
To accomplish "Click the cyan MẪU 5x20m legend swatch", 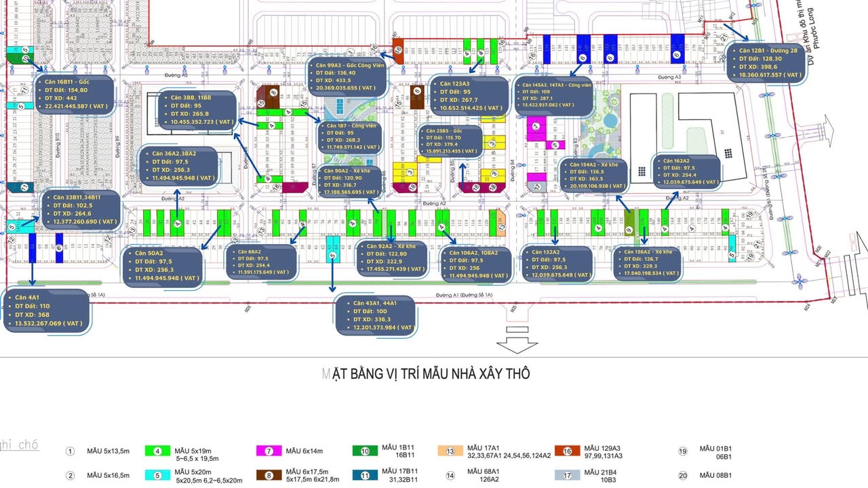I will click(157, 476).
